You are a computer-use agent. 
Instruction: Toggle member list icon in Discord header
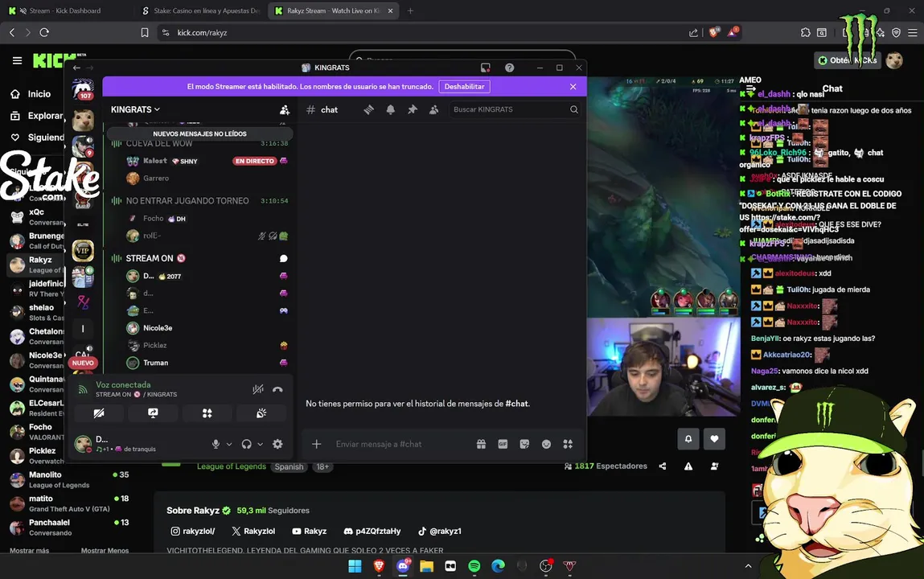[433, 109]
